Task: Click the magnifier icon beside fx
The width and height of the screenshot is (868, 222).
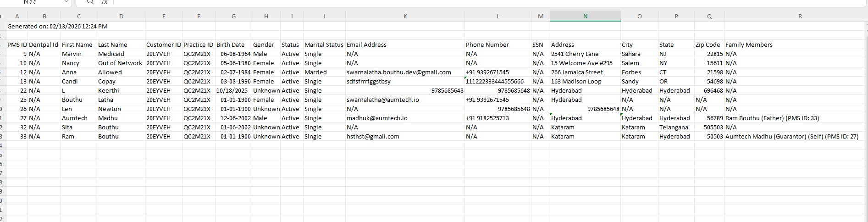Action: click(90, 2)
